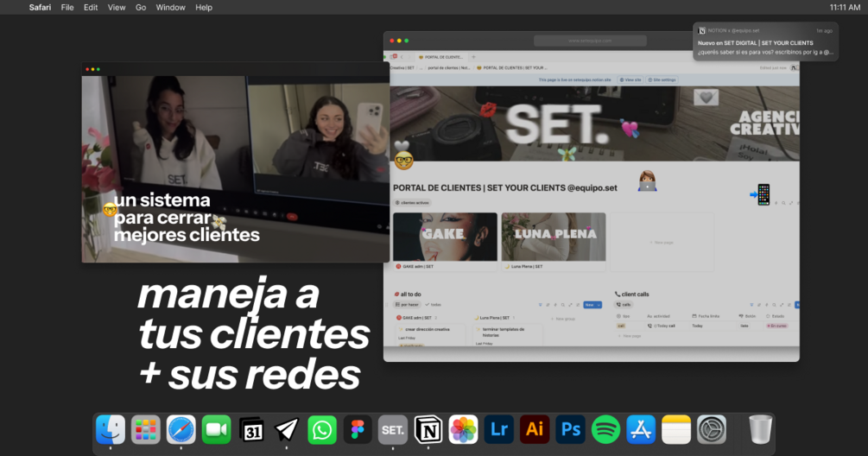Click the View site button

pyautogui.click(x=630, y=79)
